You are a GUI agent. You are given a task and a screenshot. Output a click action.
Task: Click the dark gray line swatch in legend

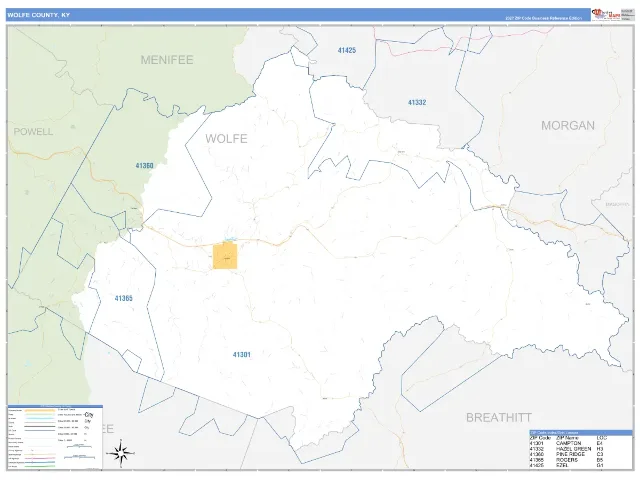[x=40, y=427]
